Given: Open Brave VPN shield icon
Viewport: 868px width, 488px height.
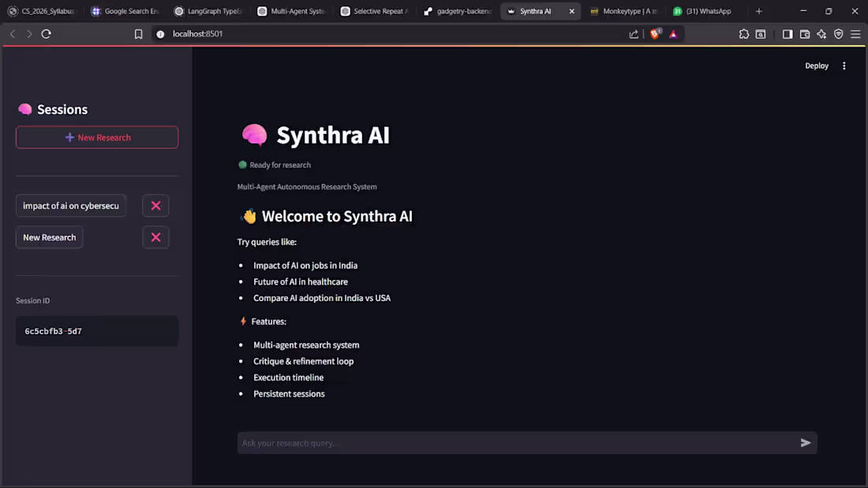Looking at the screenshot, I should point(839,34).
